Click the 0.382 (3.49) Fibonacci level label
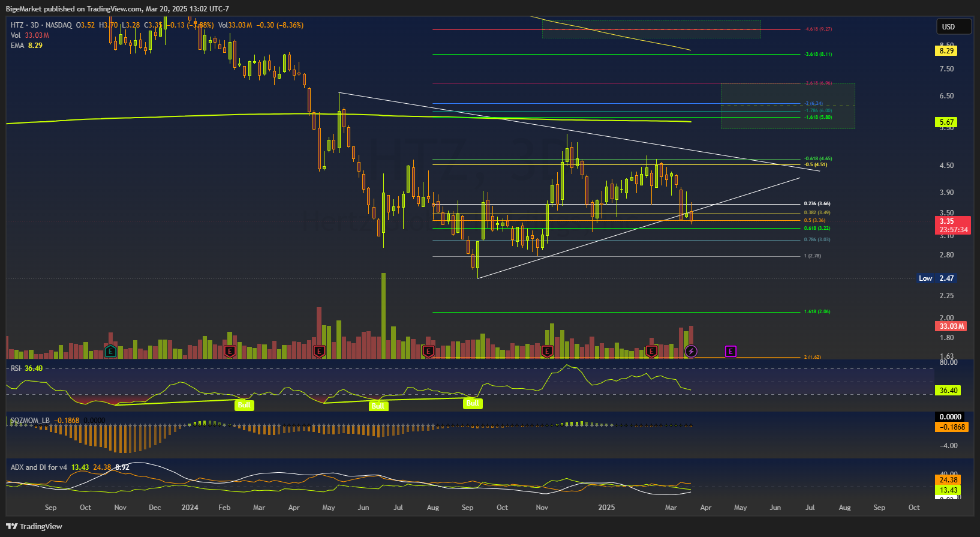 (817, 213)
